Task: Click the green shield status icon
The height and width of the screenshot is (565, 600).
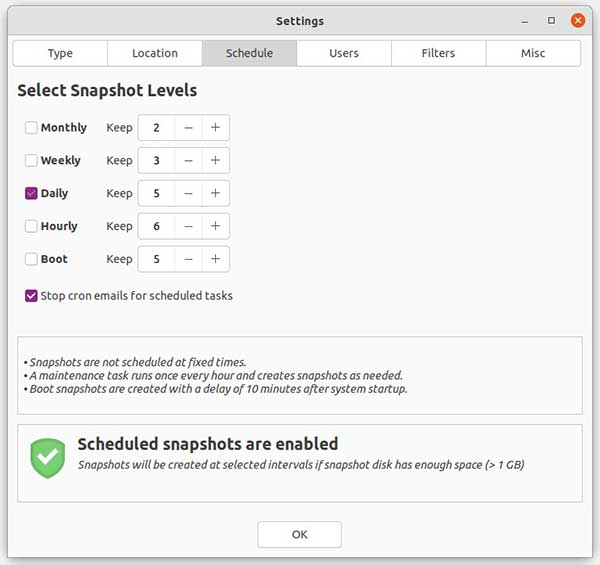Action: pos(47,457)
